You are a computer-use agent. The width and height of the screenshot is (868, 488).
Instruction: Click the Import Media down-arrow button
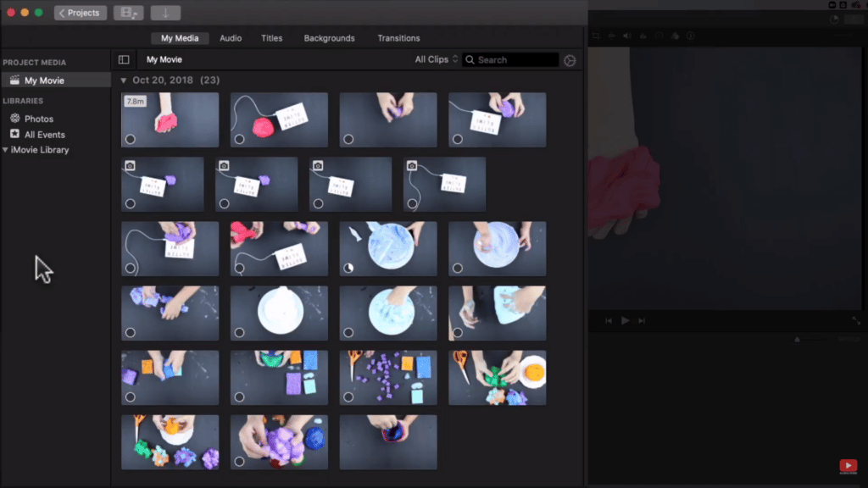pyautogui.click(x=165, y=13)
